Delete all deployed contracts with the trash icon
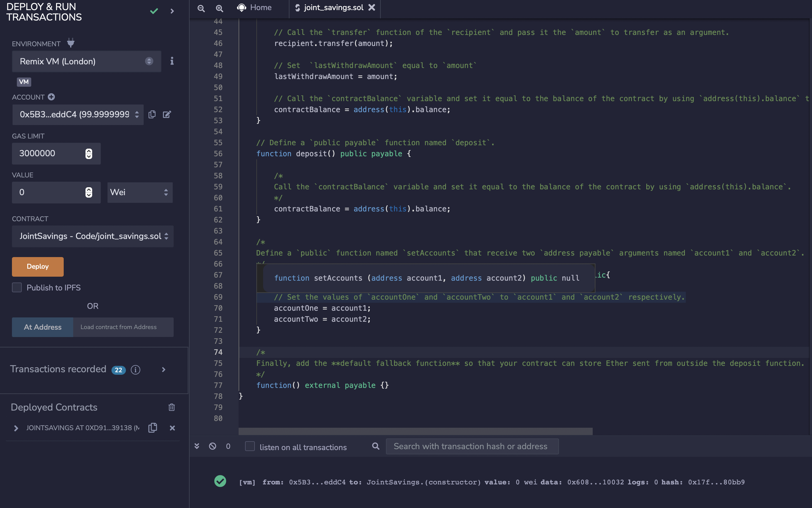The image size is (812, 508). (x=172, y=407)
